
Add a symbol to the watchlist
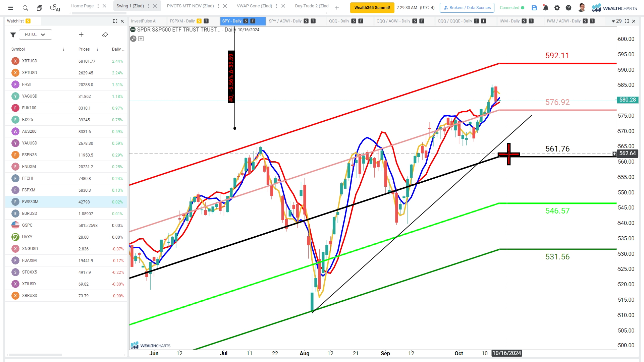(x=81, y=35)
